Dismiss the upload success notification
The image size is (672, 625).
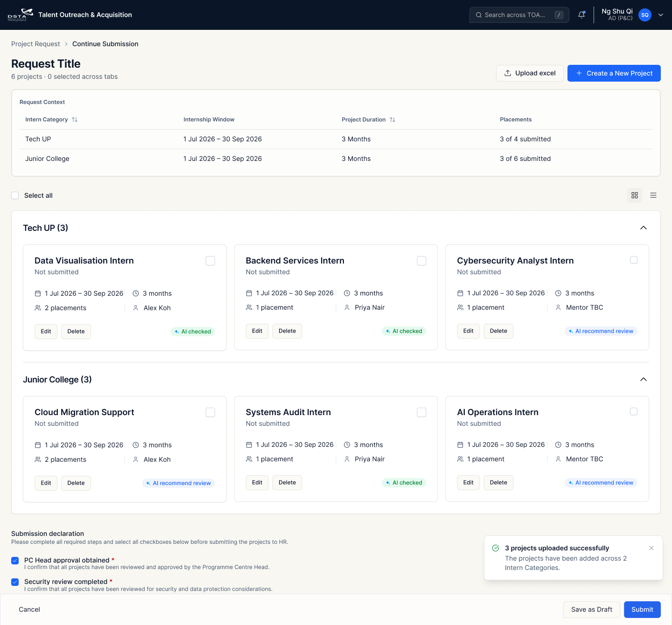[651, 548]
